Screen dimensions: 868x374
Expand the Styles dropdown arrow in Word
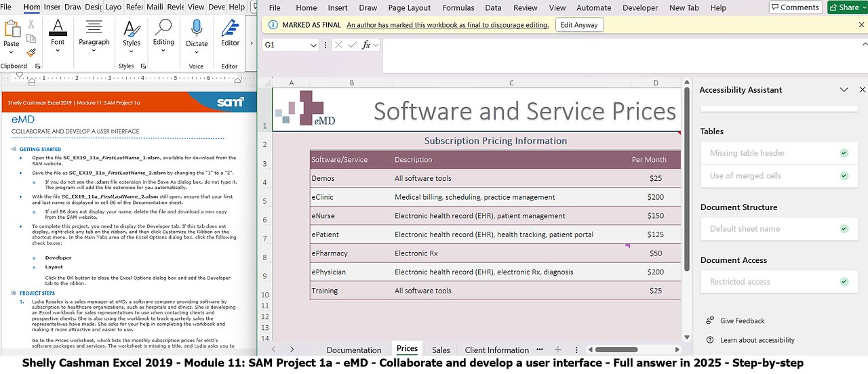tap(131, 53)
